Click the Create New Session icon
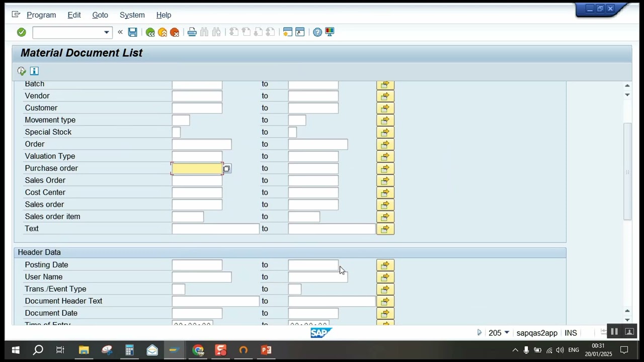The height and width of the screenshot is (362, 644). coord(287,32)
